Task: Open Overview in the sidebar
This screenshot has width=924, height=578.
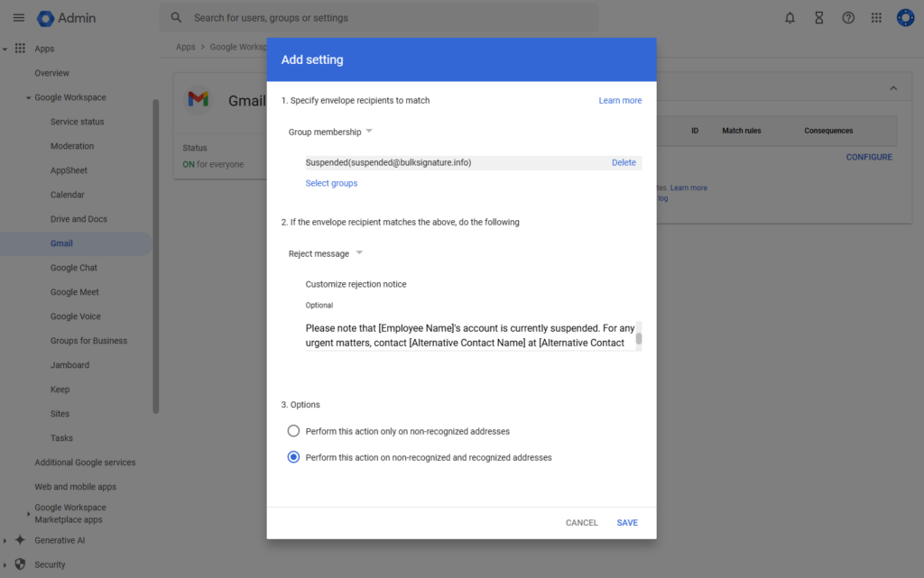Action: [x=51, y=73]
